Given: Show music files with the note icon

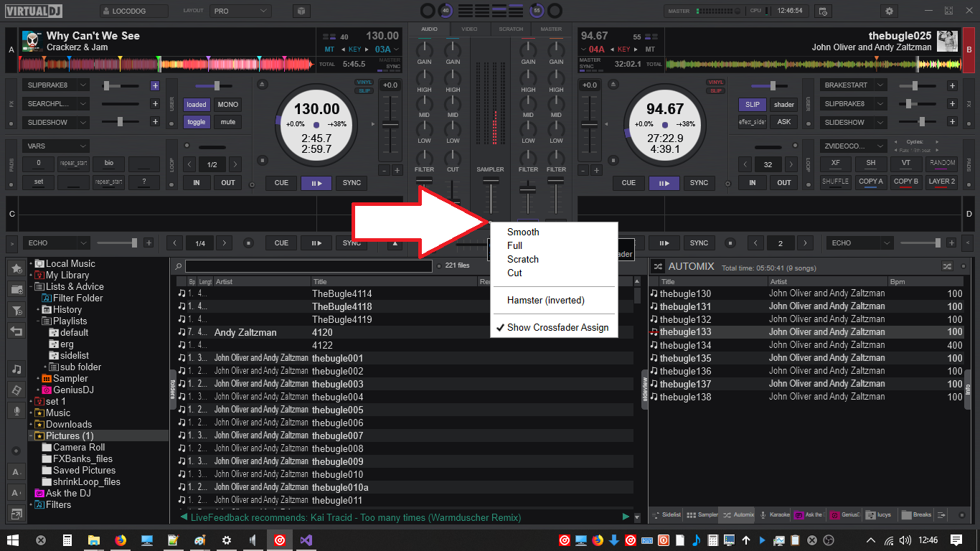Looking at the screenshot, I should [17, 369].
